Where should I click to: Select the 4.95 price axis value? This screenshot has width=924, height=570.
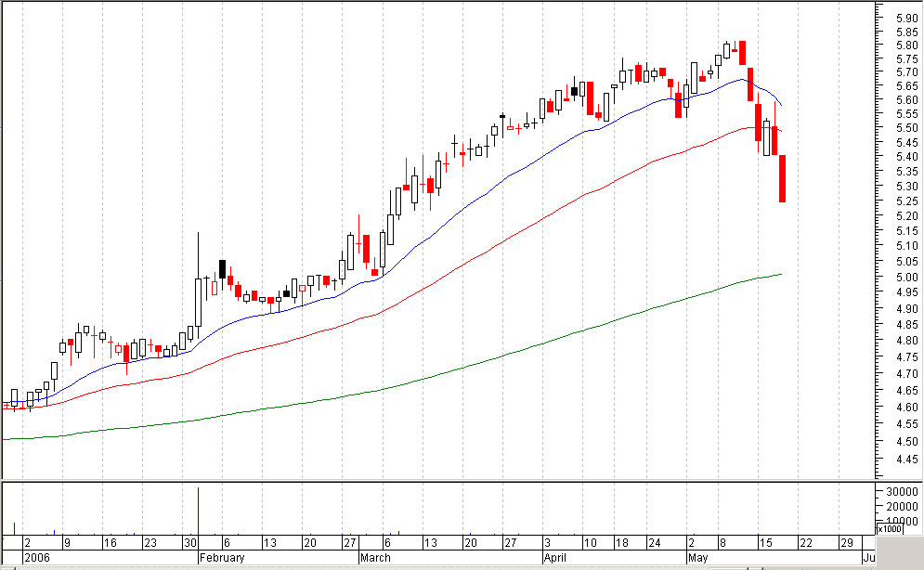(x=907, y=292)
